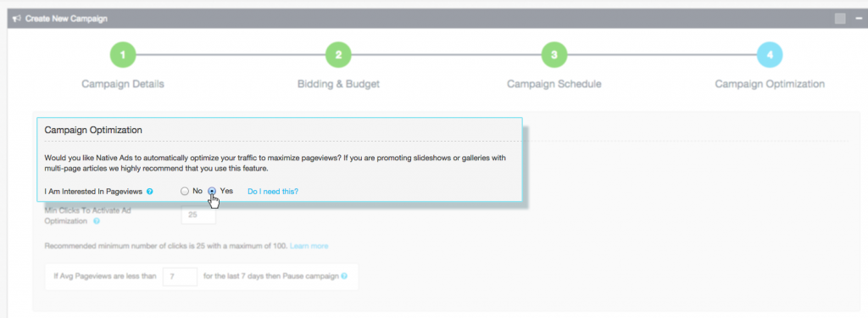This screenshot has width=868, height=318.
Task: Go to the Campaign Schedule step label
Action: (x=554, y=84)
